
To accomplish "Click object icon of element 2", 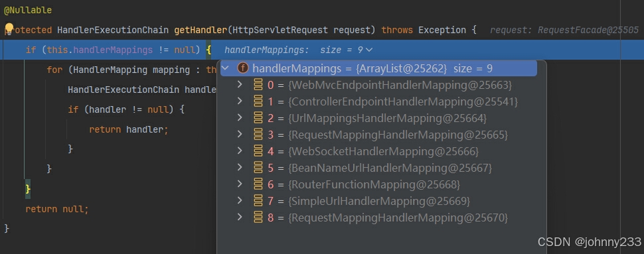I will point(258,118).
